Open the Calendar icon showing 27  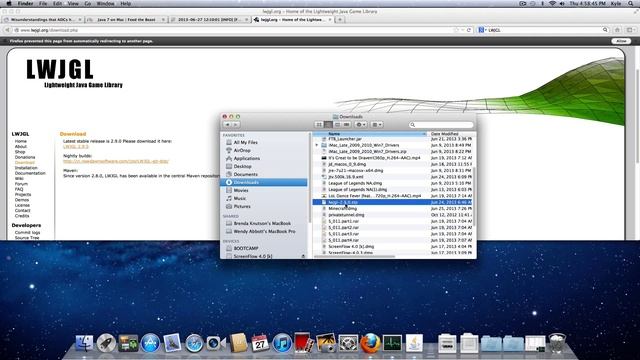[x=260, y=343]
